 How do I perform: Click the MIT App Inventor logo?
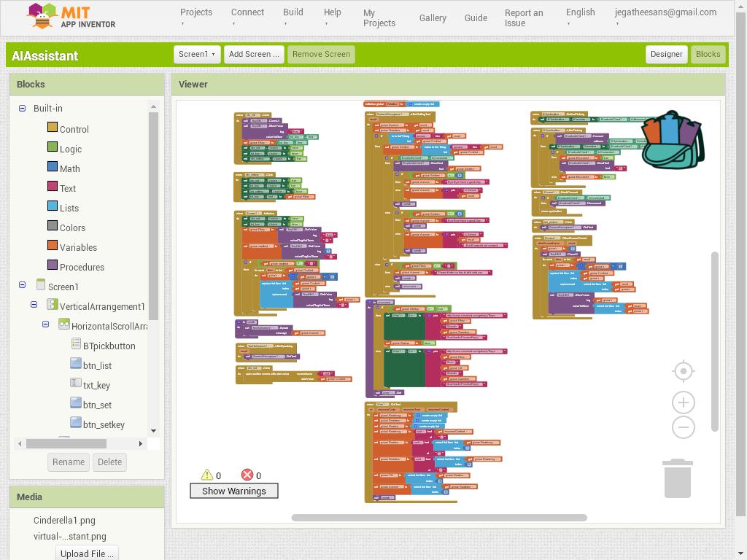point(71,16)
